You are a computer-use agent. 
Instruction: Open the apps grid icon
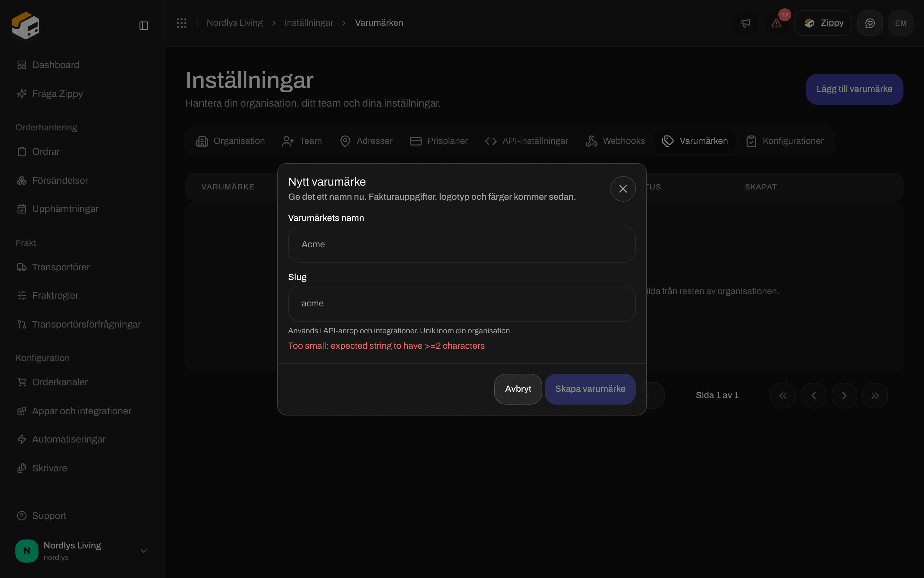tap(181, 23)
